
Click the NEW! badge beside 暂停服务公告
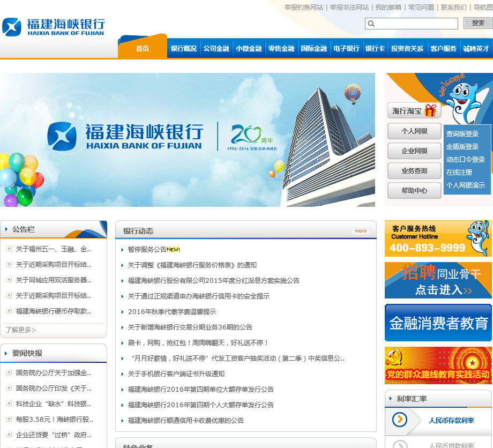tap(173, 249)
